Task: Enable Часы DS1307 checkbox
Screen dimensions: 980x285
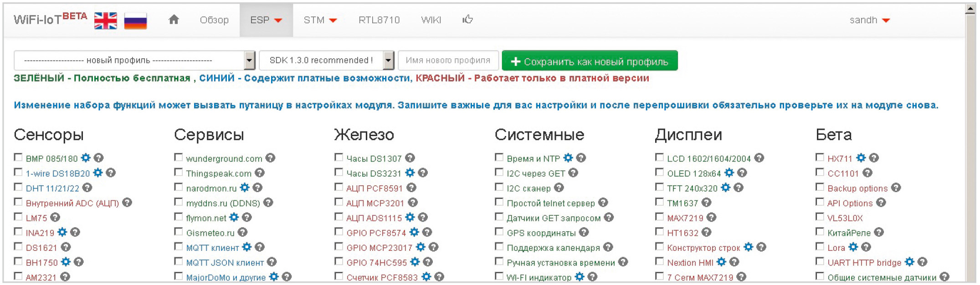Action: pos(339,158)
